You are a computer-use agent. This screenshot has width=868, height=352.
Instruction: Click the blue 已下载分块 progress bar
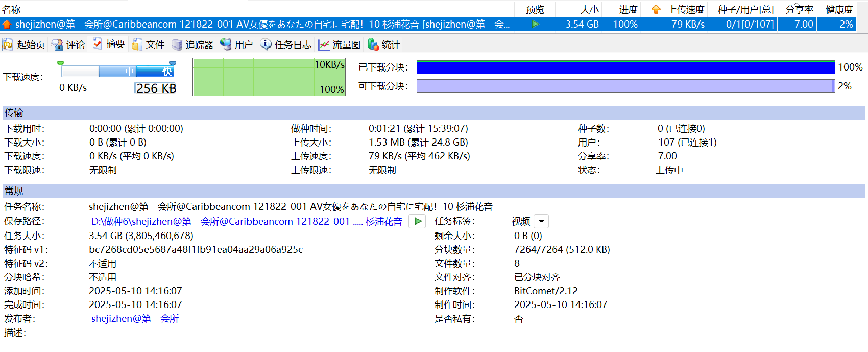[626, 67]
